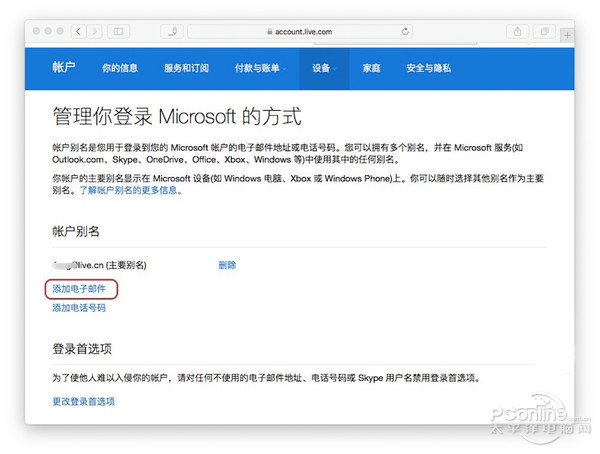Click the 添加电话号码 link
Screen dimensions: 600x454
pyautogui.click(x=79, y=308)
